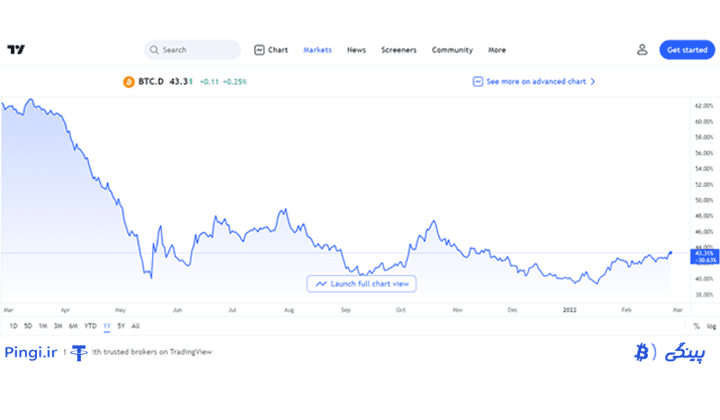Select the 6M time range

click(73, 326)
